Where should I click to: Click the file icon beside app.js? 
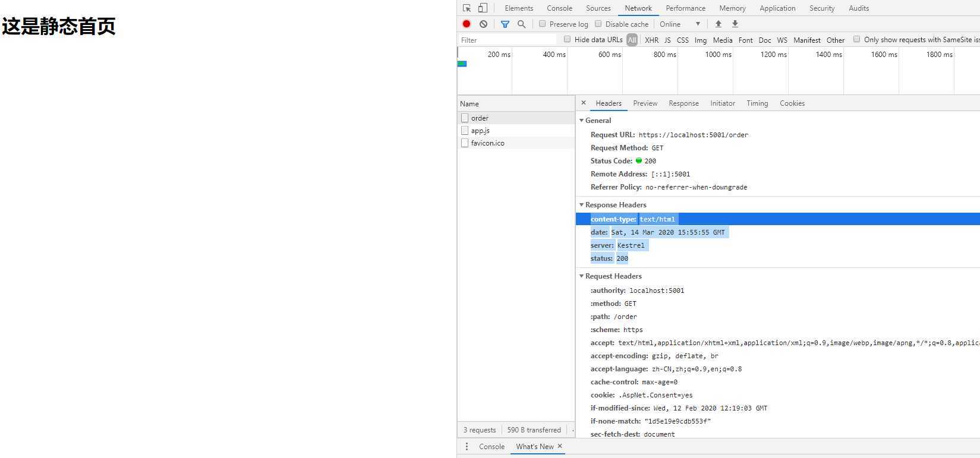(x=465, y=130)
